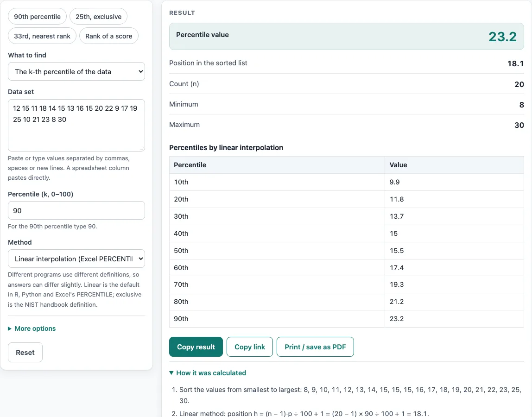Viewport: 532px width, 417px height.
Task: Click the Minimum value 8
Action: coord(521,105)
